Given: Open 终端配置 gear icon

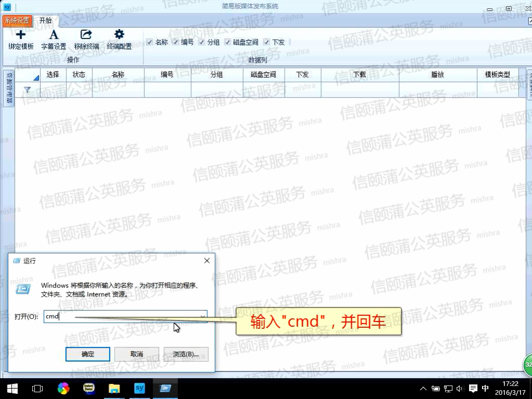Looking at the screenshot, I should pos(119,35).
